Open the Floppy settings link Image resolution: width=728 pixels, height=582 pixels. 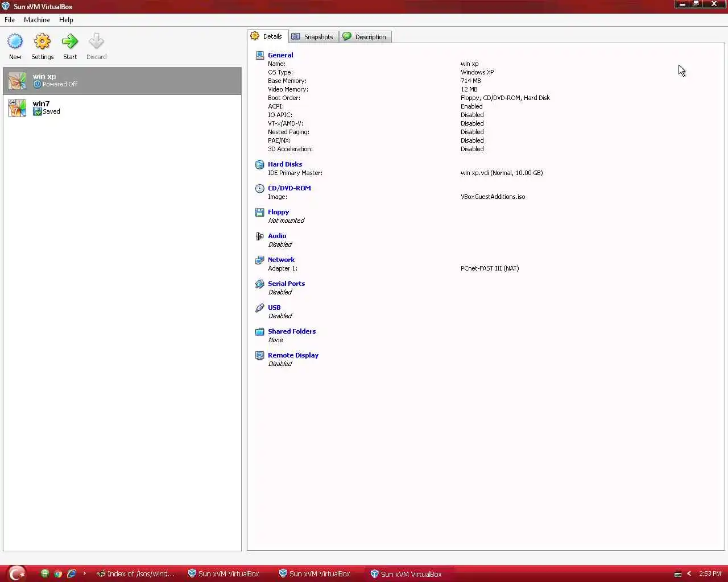279,212
